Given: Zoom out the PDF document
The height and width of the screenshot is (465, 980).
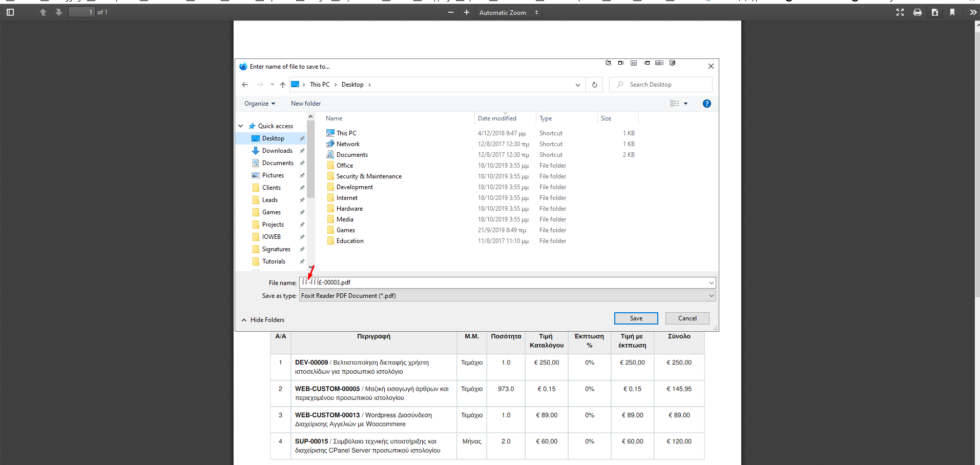Looking at the screenshot, I should [x=451, y=12].
